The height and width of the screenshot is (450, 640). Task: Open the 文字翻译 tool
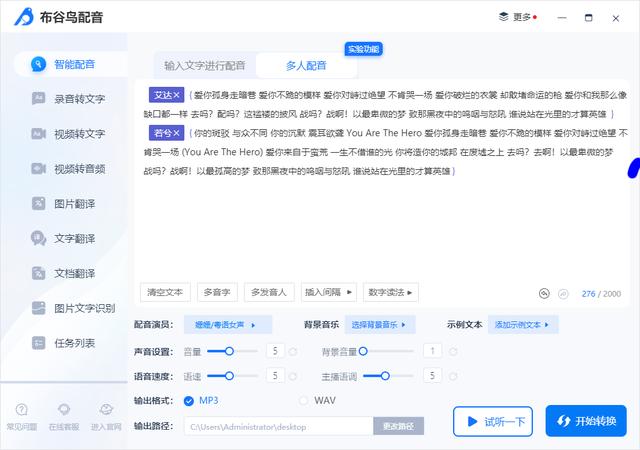pos(74,238)
